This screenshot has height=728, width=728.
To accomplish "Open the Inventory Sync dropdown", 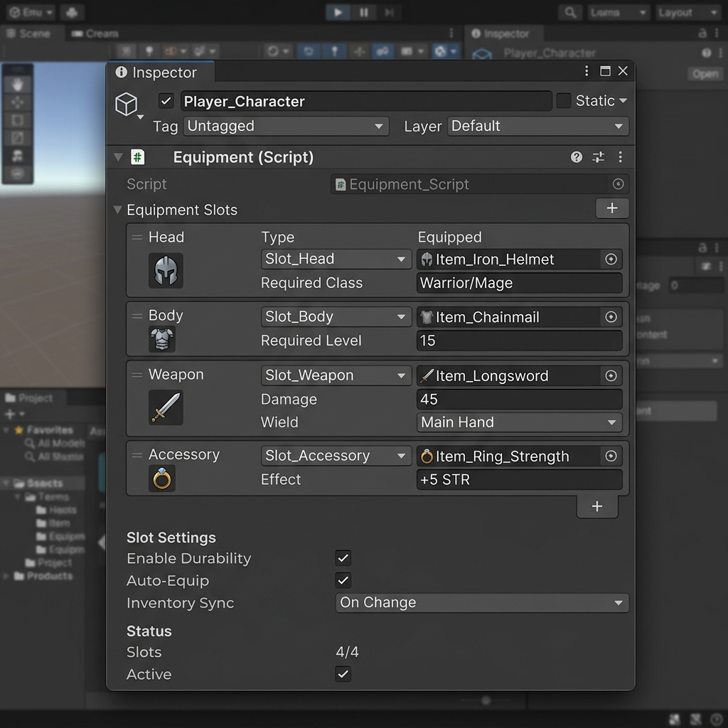I will (481, 603).
